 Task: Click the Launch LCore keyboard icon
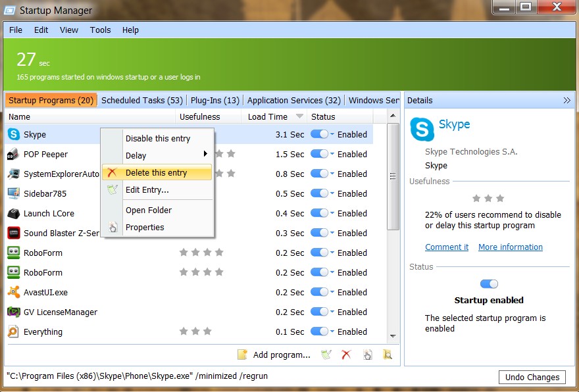[14, 213]
